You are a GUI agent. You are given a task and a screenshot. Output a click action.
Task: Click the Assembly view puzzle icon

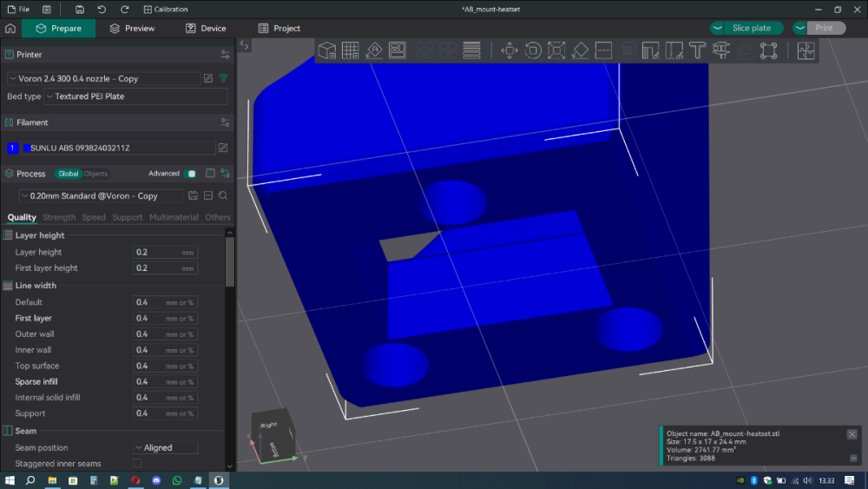pyautogui.click(x=806, y=50)
